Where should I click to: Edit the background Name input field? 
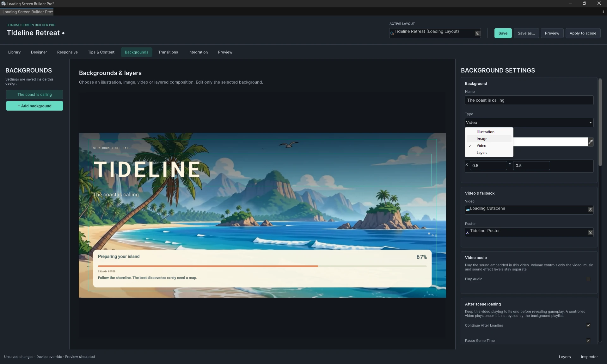529,100
